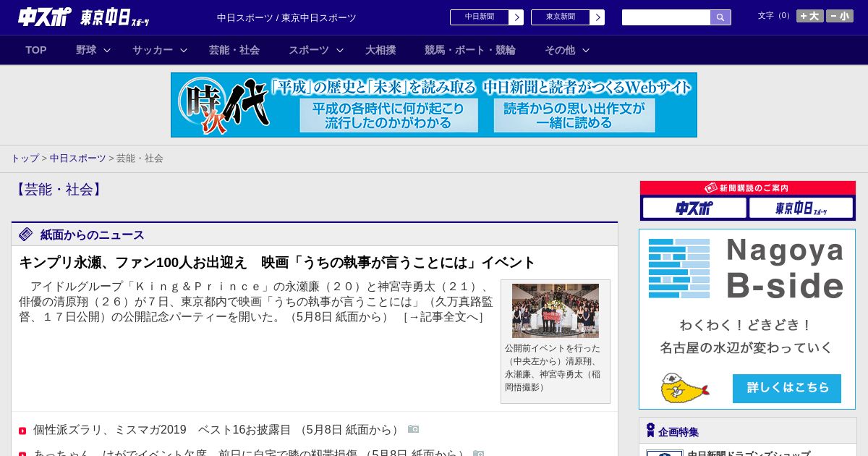
Task: Click the 東京中日スポーツ logo in header
Action: pyautogui.click(x=115, y=17)
